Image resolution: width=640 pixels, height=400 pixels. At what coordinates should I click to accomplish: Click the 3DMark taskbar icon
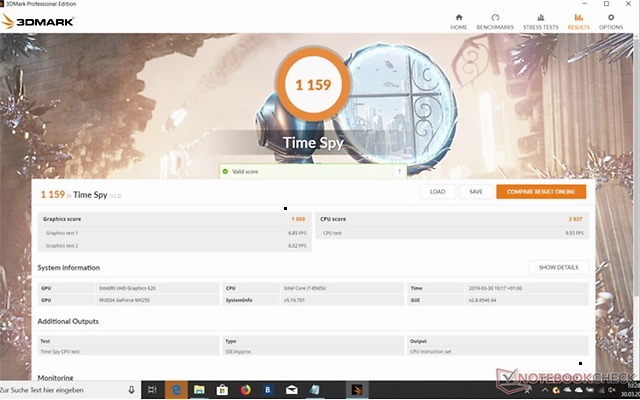coord(357,390)
